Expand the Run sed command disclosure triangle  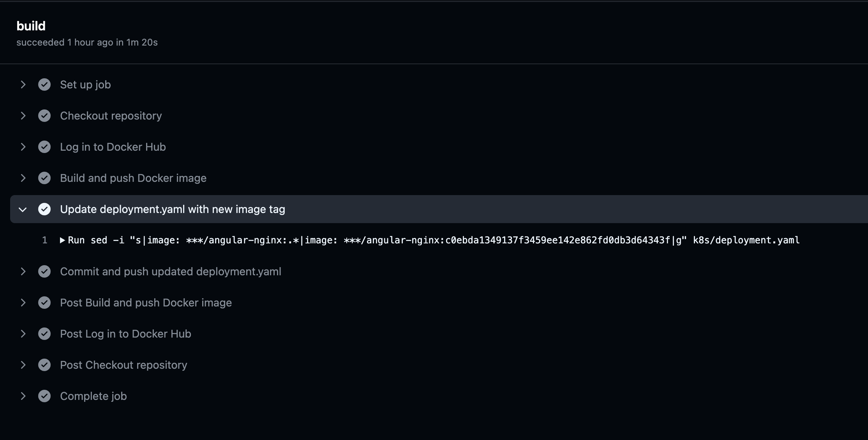click(62, 240)
